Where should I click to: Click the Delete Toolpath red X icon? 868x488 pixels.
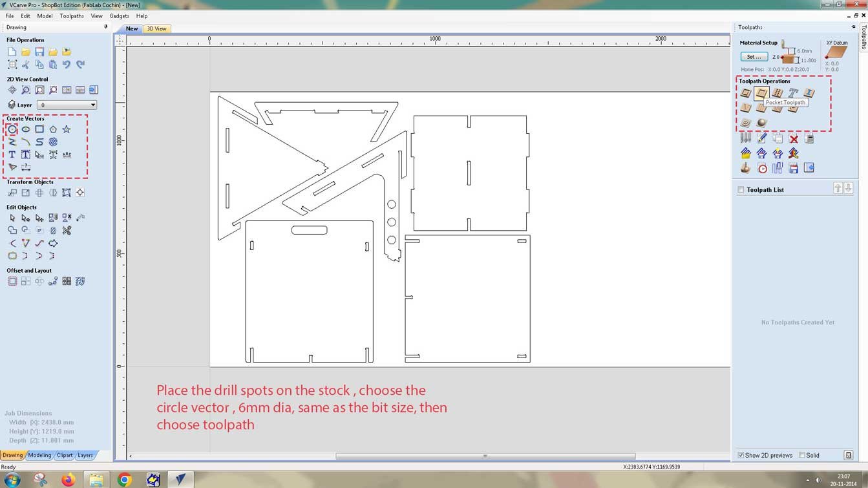(794, 138)
